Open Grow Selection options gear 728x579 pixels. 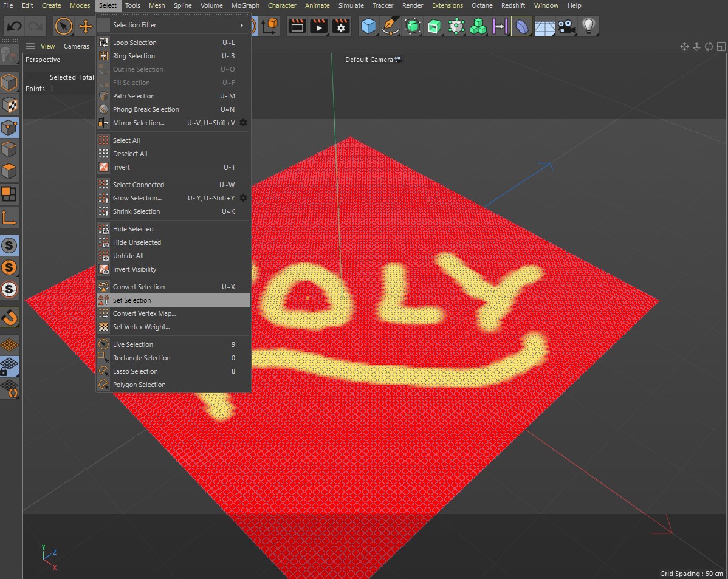[243, 198]
